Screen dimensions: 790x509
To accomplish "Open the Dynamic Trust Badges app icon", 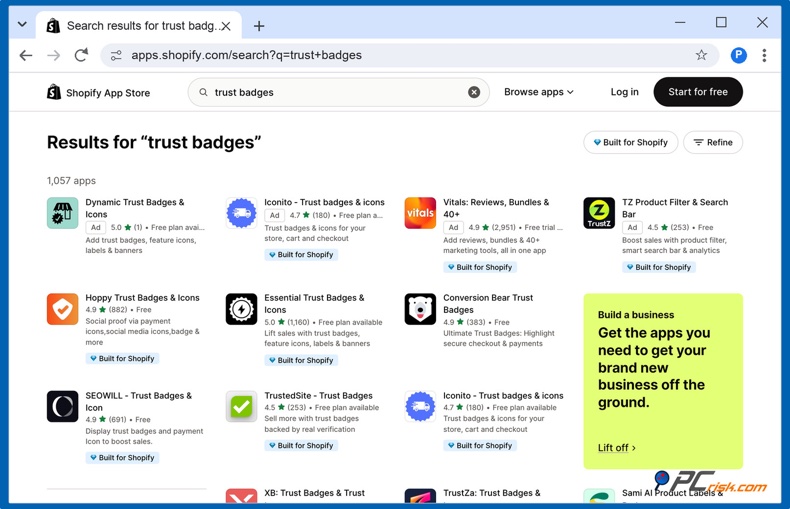I will click(x=62, y=213).
